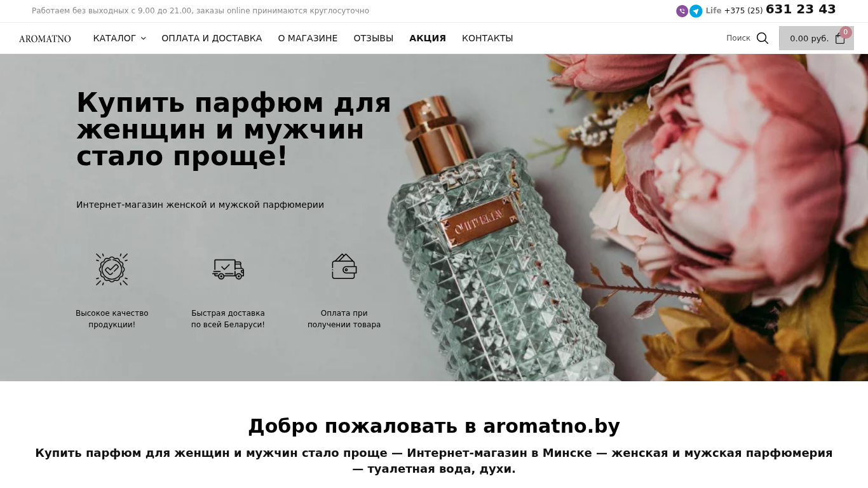Click the search magnifier icon

[763, 38]
